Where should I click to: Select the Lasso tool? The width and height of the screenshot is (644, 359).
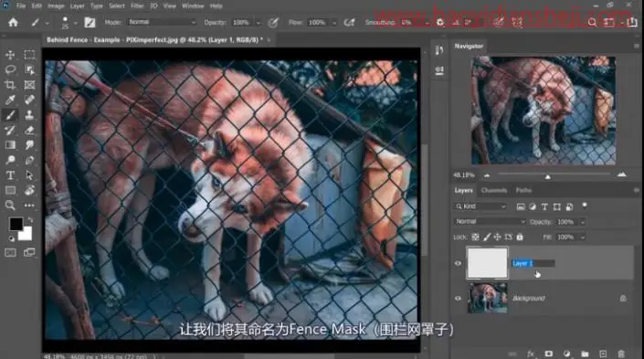tap(10, 69)
